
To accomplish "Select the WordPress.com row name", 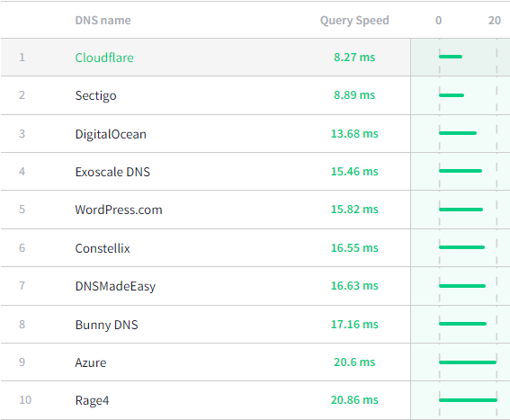I will 119,210.
